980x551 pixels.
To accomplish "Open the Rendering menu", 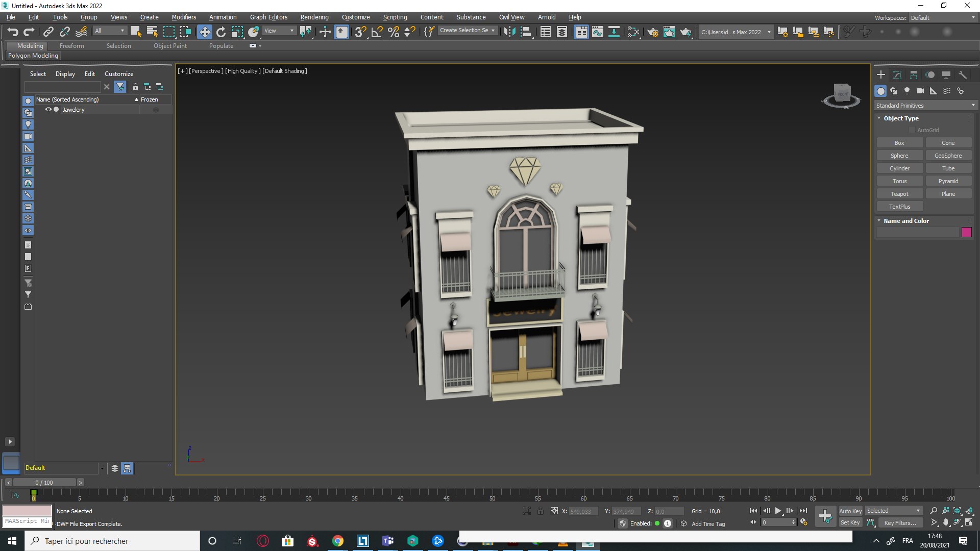I will (x=314, y=17).
